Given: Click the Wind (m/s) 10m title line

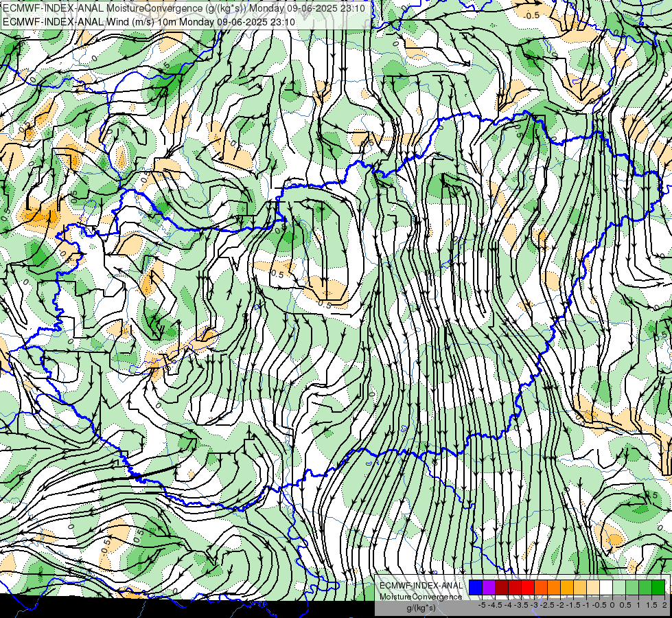Looking at the screenshot, I should click(149, 22).
